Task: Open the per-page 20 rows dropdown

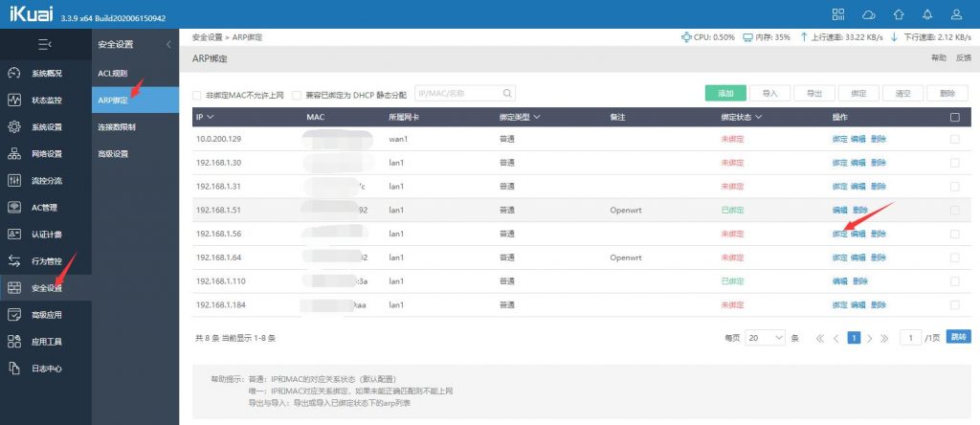Action: coord(766,338)
